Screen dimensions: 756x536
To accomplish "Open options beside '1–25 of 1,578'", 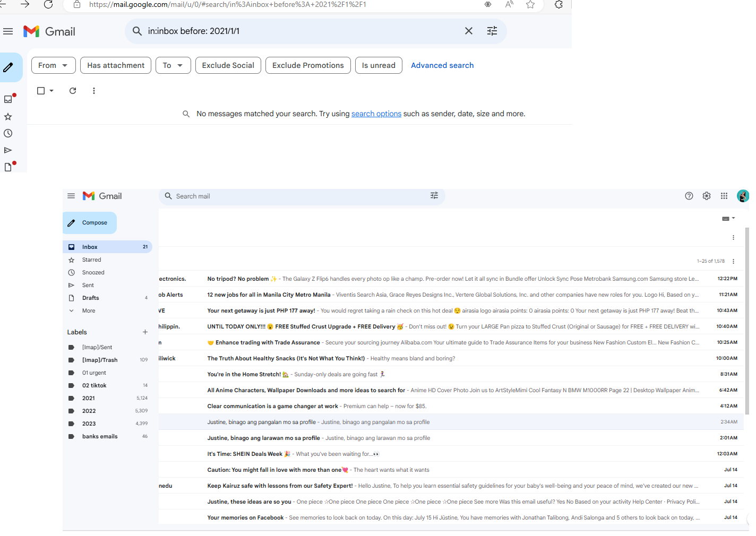I will click(x=733, y=261).
